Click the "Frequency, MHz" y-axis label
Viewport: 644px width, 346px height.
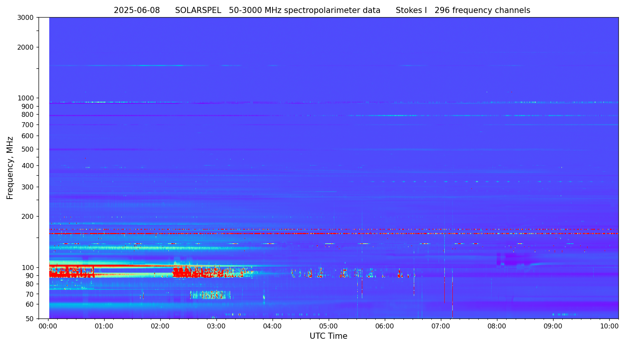tap(10, 168)
